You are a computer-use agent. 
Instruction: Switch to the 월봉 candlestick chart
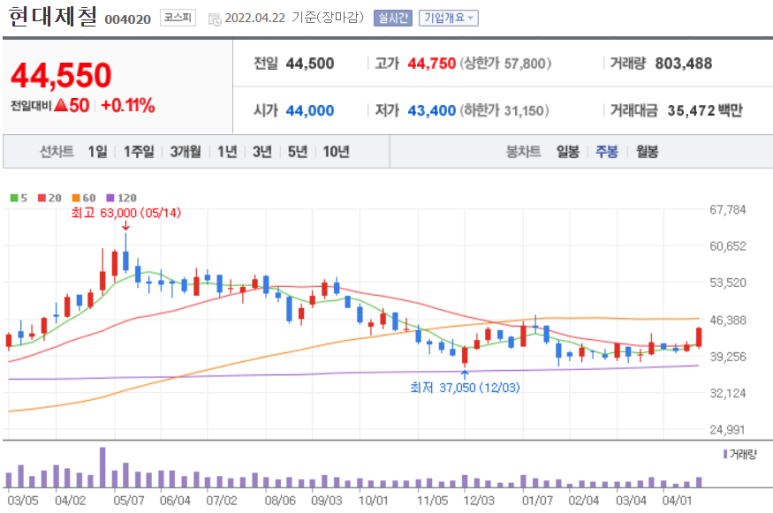[647, 152]
